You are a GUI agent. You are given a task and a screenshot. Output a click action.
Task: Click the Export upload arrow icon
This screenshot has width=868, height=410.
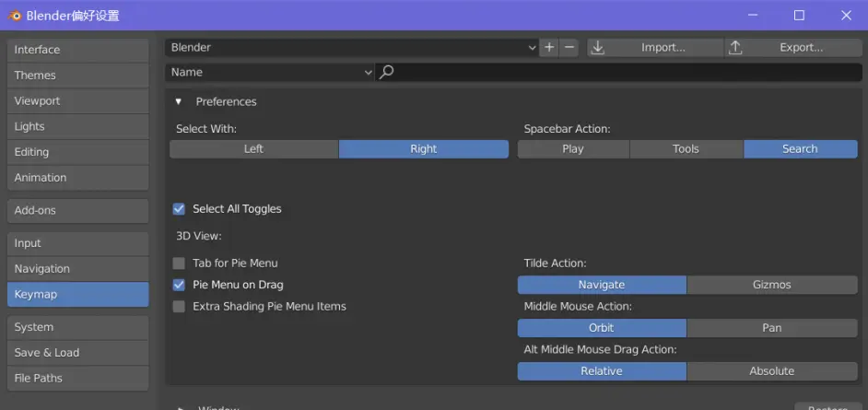(x=735, y=47)
